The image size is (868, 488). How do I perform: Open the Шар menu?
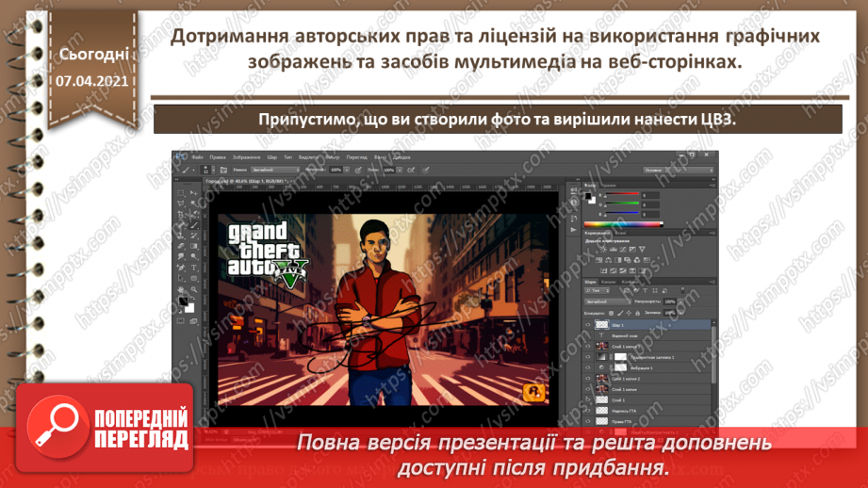tap(271, 157)
